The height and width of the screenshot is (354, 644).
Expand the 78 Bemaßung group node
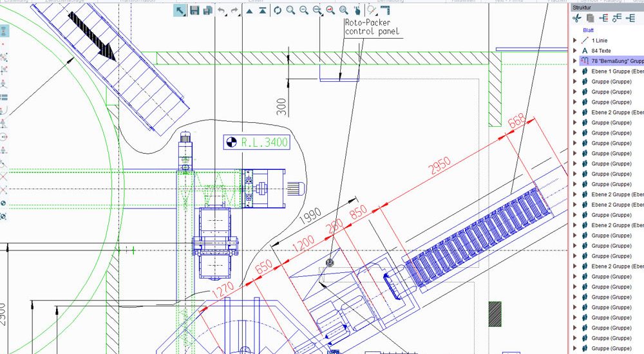(x=575, y=61)
